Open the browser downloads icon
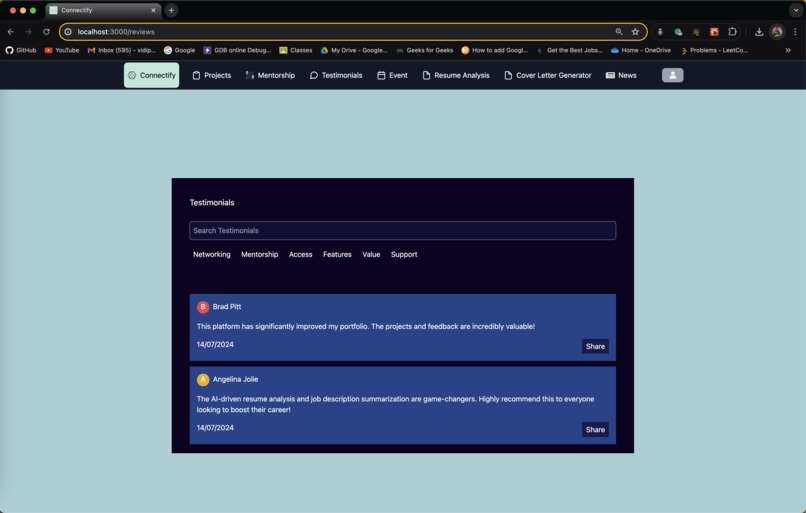Viewport: 806px width, 513px height. click(759, 32)
